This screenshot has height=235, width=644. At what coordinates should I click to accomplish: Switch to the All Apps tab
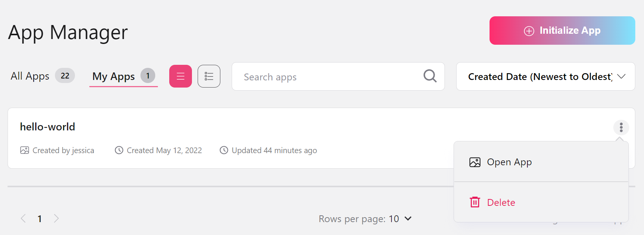coord(30,76)
